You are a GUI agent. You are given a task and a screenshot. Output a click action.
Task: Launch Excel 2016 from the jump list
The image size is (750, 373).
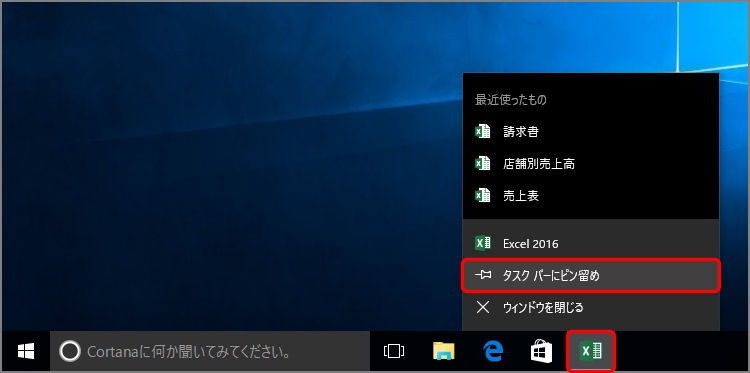click(x=591, y=243)
